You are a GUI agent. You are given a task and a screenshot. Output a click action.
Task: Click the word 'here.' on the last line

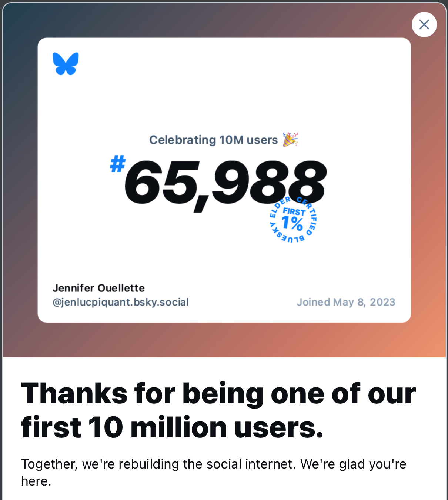(x=36, y=481)
